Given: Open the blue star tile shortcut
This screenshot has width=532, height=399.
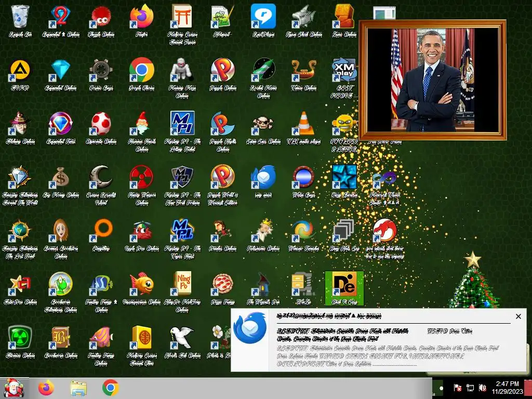Looking at the screenshot, I should pos(344,177).
